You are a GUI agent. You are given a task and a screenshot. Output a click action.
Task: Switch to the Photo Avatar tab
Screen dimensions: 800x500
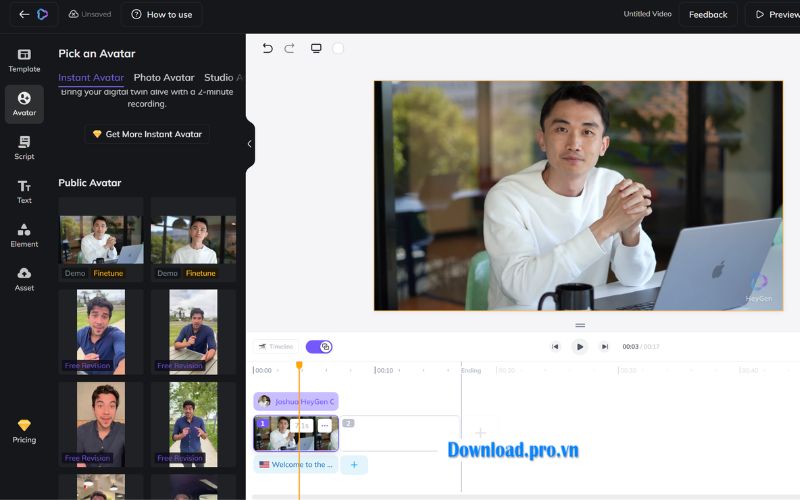164,78
